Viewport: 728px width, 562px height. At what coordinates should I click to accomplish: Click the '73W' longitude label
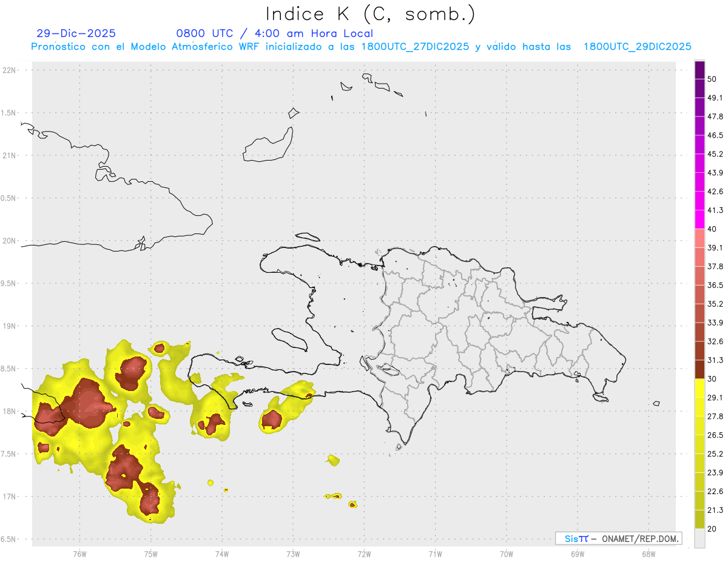(293, 554)
